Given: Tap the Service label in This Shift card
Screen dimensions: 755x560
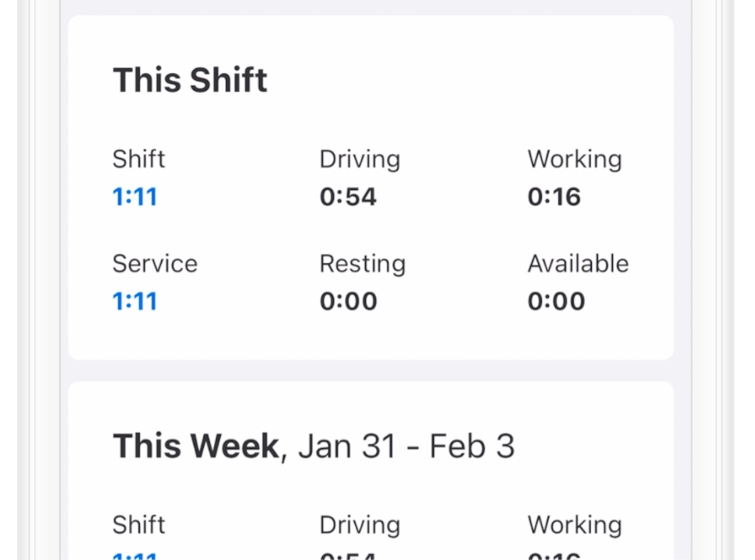Looking at the screenshot, I should [x=155, y=263].
